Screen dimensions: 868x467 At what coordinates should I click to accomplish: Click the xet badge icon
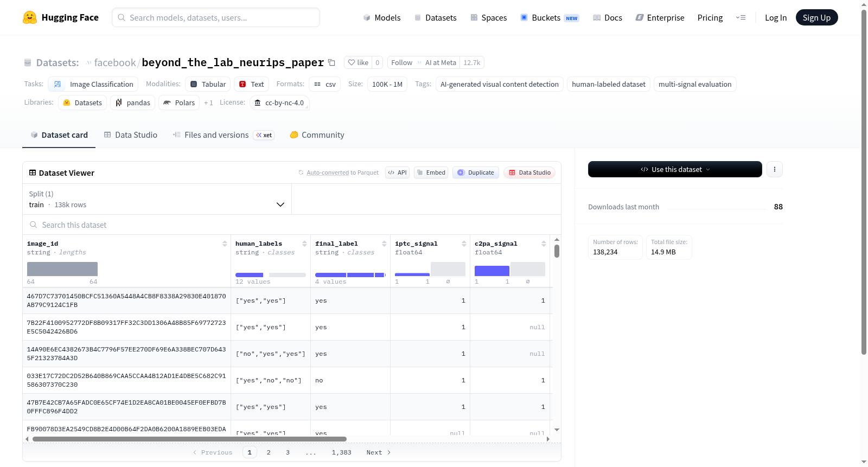(264, 135)
